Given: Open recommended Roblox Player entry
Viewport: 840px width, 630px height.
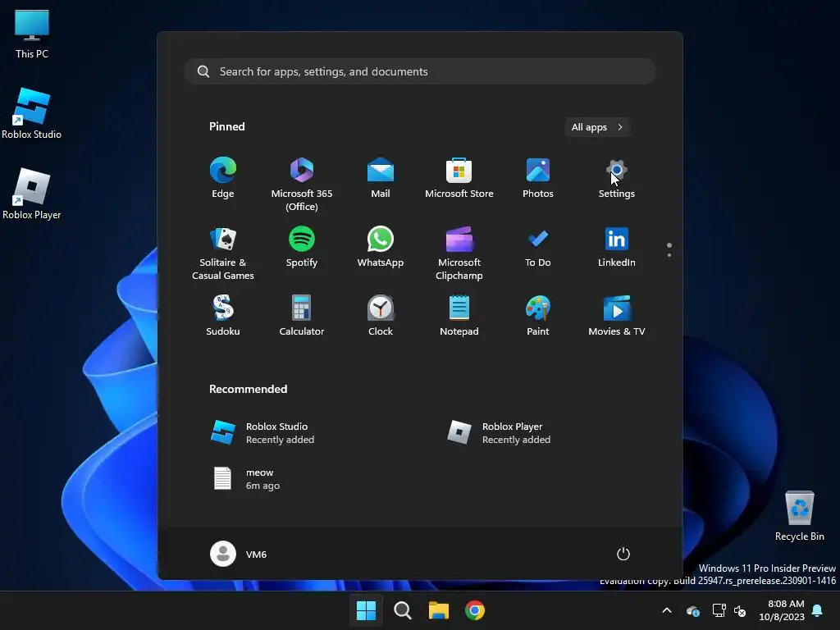Looking at the screenshot, I should point(499,433).
